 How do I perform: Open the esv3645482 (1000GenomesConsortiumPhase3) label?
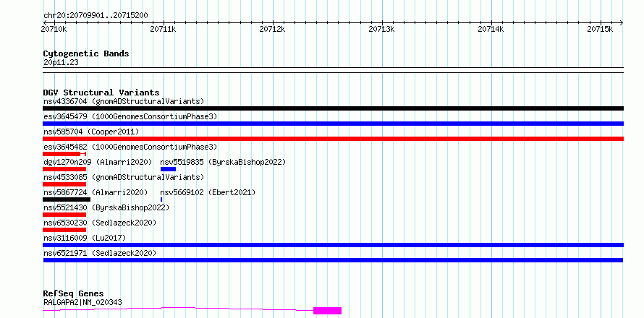(x=130, y=147)
